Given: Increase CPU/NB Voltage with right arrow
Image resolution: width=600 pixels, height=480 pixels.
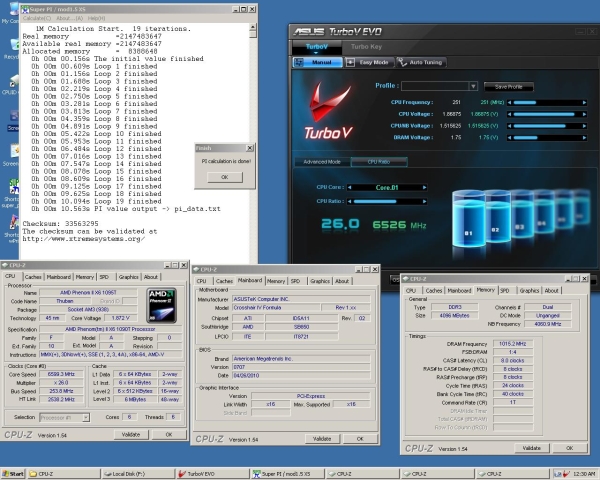Looking at the screenshot, I should pyautogui.click(x=584, y=126).
